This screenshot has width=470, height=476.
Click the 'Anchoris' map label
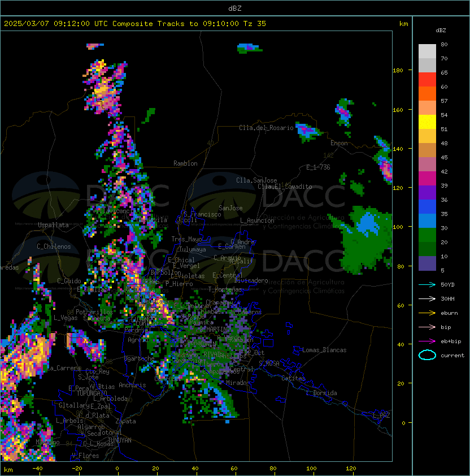pos(132,385)
